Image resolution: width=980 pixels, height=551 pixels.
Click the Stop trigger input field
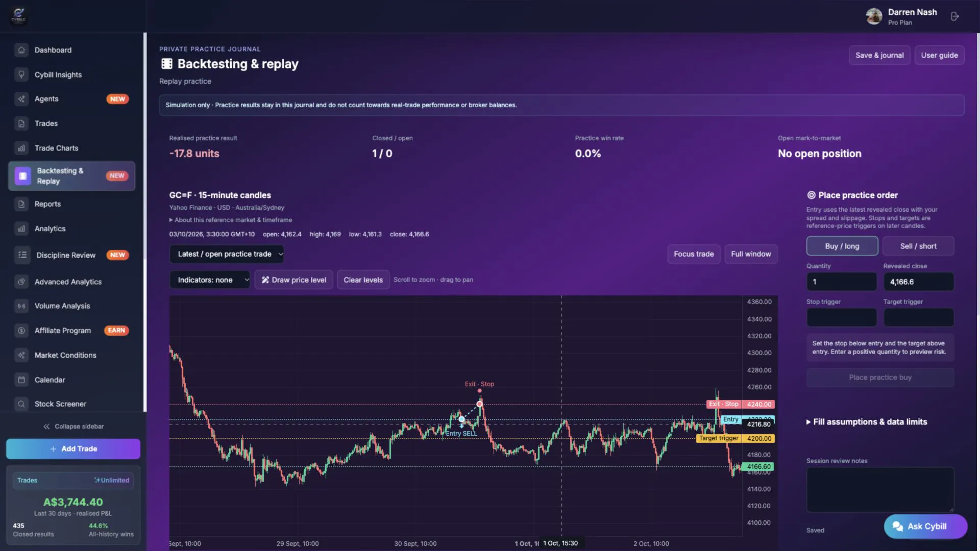coord(841,317)
